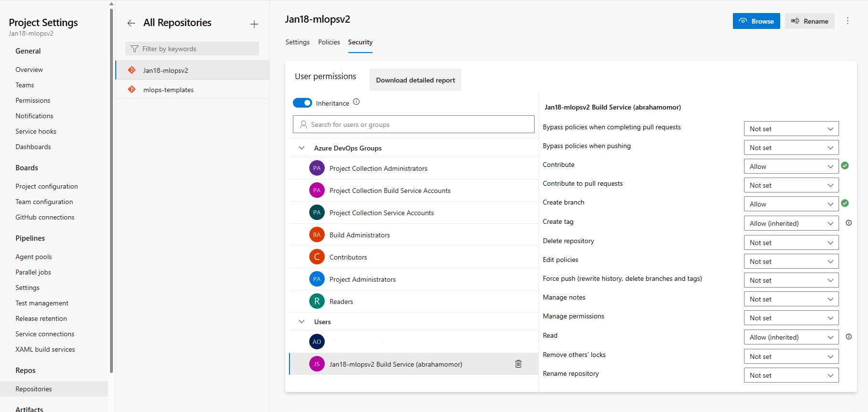
Task: Click the trash icon for Build Service user
Action: click(518, 364)
